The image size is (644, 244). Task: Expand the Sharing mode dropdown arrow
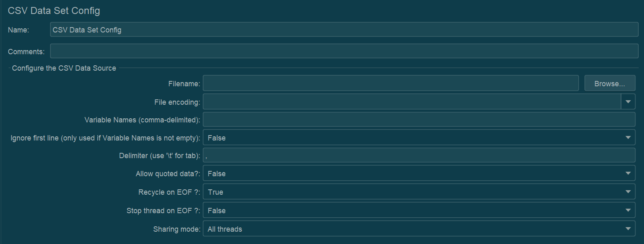tap(628, 229)
